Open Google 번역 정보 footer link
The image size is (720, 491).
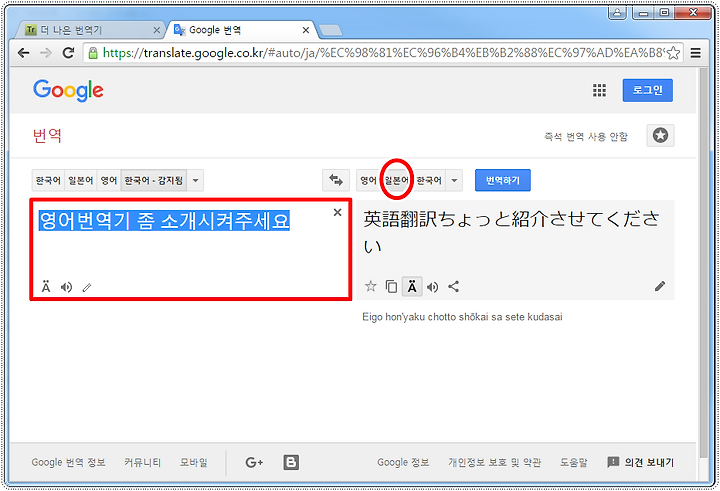[x=68, y=462]
